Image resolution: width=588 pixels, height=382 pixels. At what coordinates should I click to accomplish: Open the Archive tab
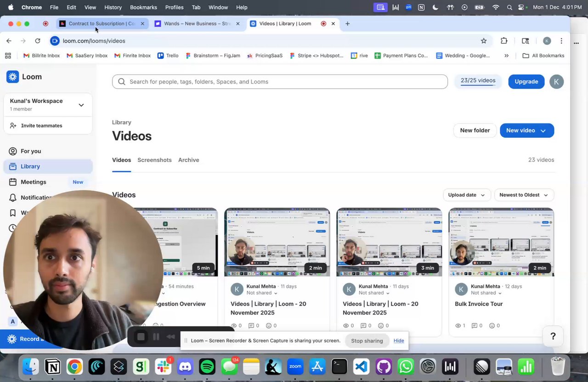click(188, 160)
